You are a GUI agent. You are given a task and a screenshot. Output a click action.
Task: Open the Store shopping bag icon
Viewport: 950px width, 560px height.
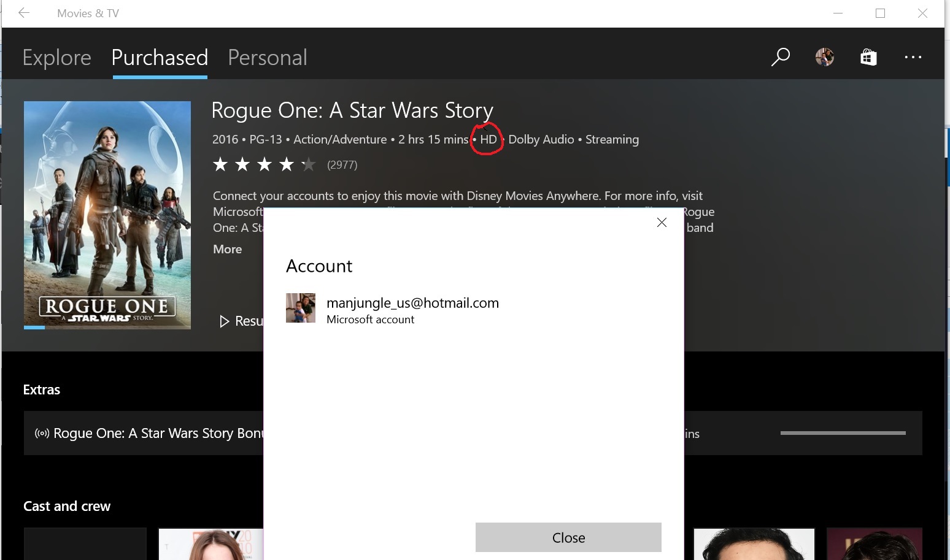coord(868,57)
